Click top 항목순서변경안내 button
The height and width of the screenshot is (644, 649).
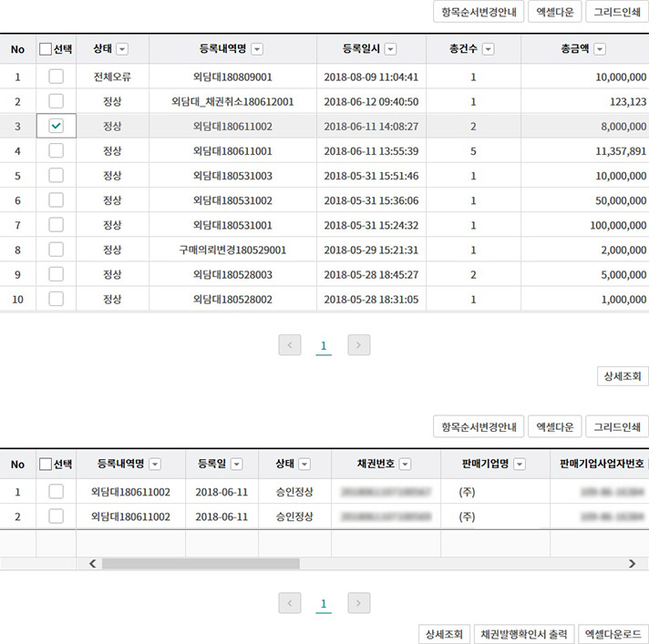click(x=479, y=12)
